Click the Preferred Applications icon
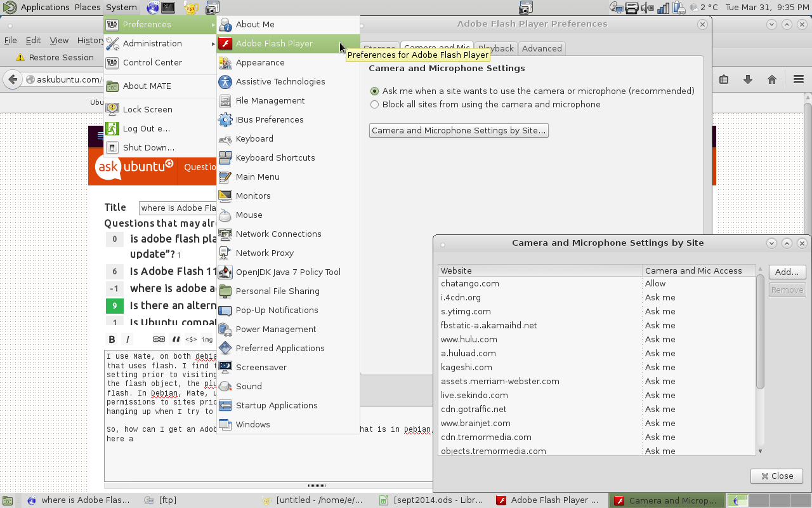 click(x=225, y=348)
